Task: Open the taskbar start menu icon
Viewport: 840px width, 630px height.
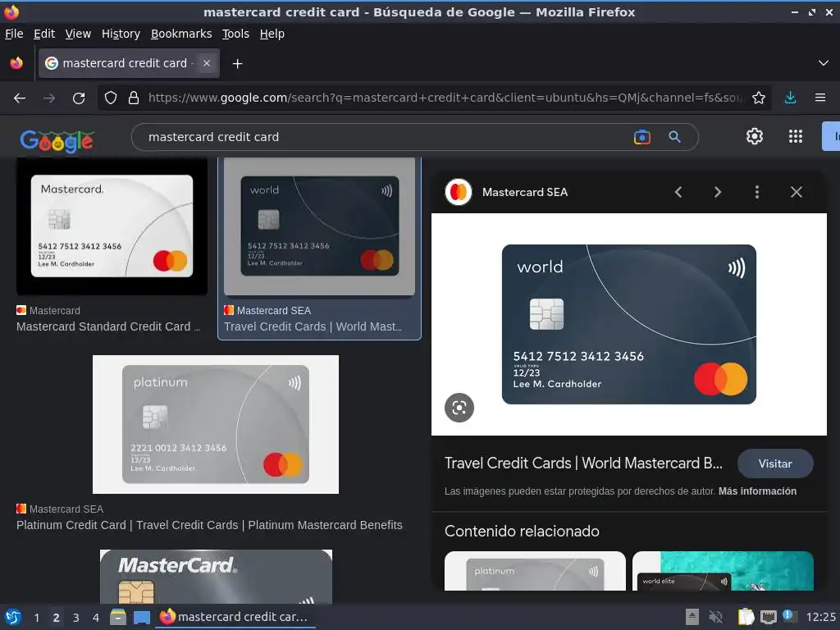Action: coord(12,618)
